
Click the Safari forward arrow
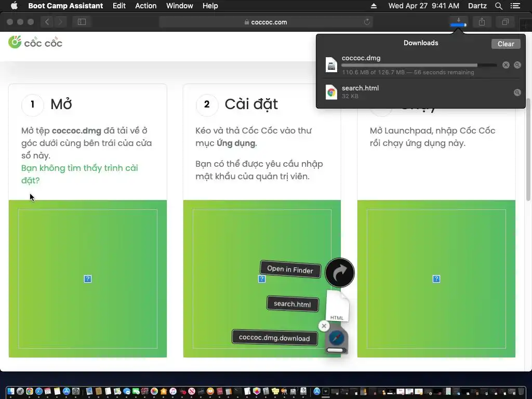[60, 22]
